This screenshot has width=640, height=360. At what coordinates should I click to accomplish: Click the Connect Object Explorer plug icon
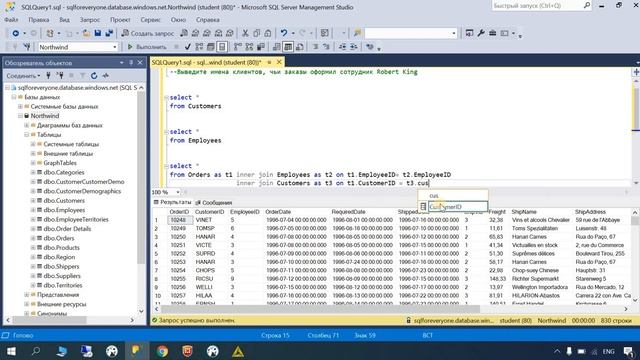point(49,76)
